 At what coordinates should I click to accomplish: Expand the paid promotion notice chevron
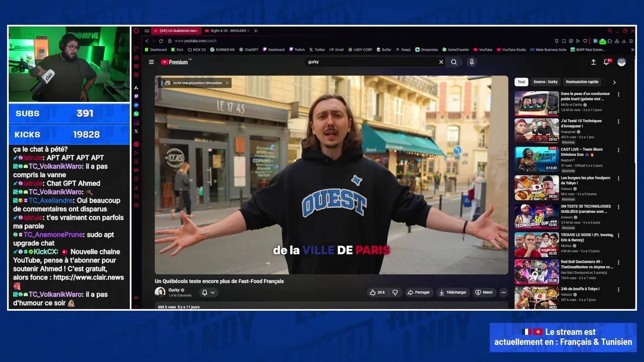pos(227,83)
